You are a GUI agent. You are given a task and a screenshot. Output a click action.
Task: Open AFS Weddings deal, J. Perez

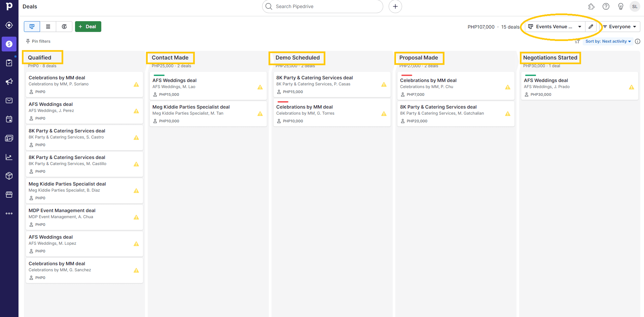point(84,111)
